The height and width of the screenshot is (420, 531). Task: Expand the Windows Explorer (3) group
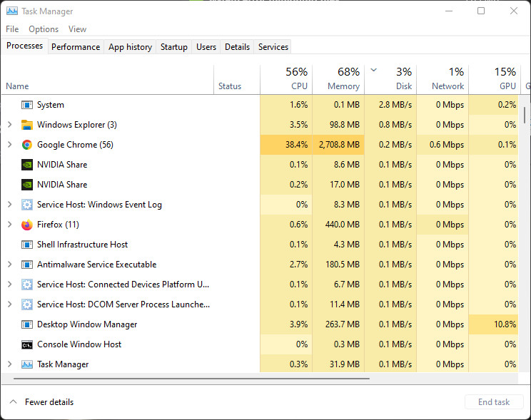[x=10, y=125]
